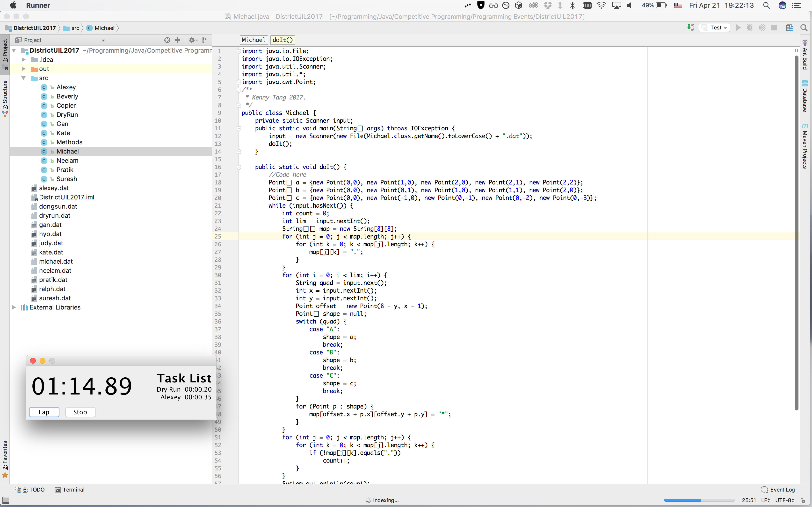The width and height of the screenshot is (812, 507).
Task: Click the Make Project build icon
Action: [x=690, y=28]
